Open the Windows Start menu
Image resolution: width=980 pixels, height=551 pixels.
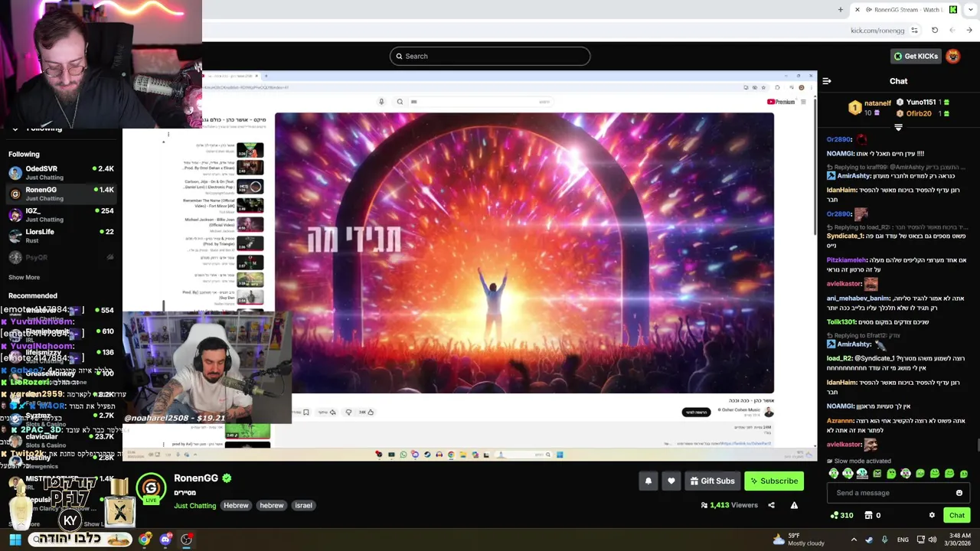pos(15,540)
